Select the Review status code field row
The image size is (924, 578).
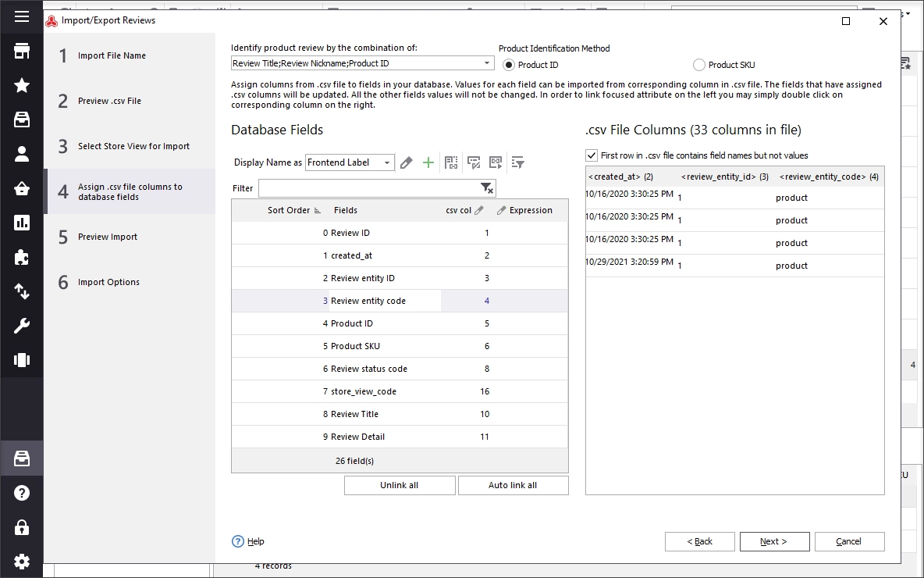tap(400, 369)
